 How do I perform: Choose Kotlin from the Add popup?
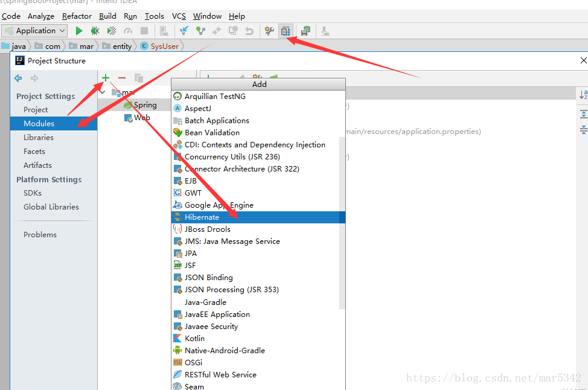coord(258,338)
